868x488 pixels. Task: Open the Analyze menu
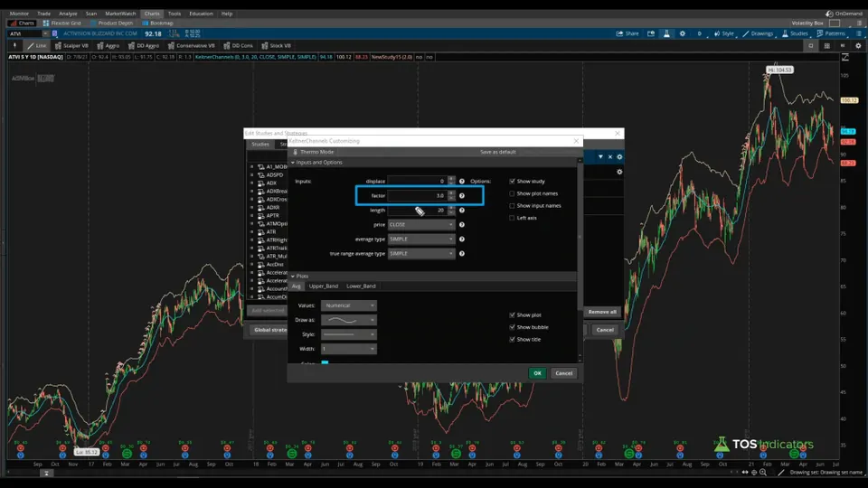[68, 14]
